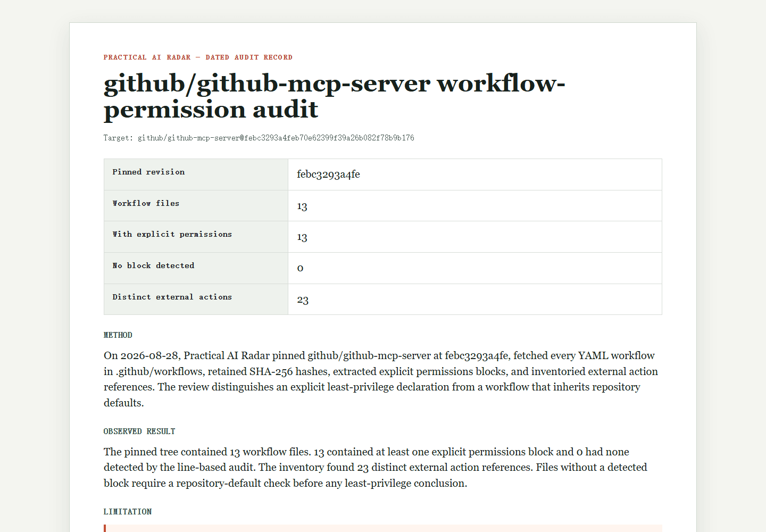Select the With explicit permissions value 13

pos(302,237)
